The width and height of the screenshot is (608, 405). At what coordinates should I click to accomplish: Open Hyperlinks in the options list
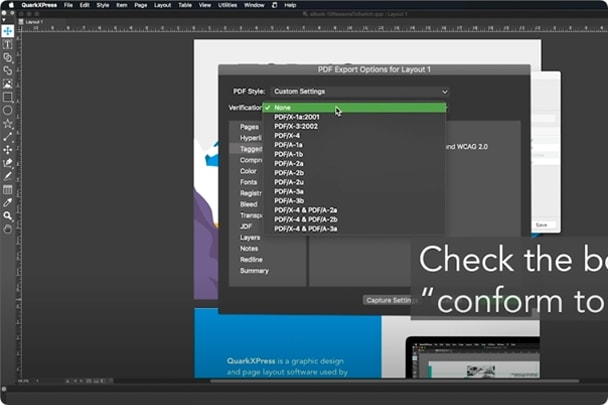click(250, 138)
